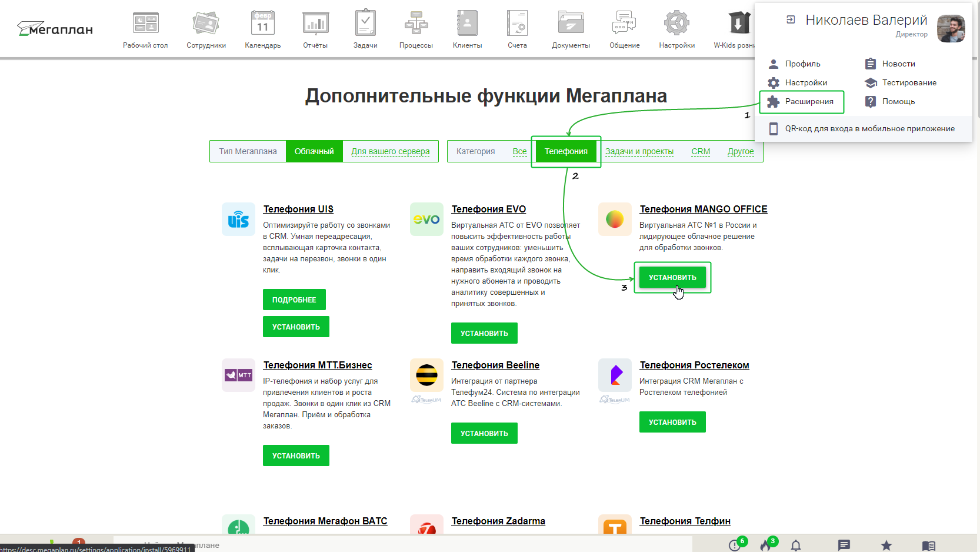Click Подробнее for Телефония UIS
The width and height of the screenshot is (980, 552).
pyautogui.click(x=294, y=300)
